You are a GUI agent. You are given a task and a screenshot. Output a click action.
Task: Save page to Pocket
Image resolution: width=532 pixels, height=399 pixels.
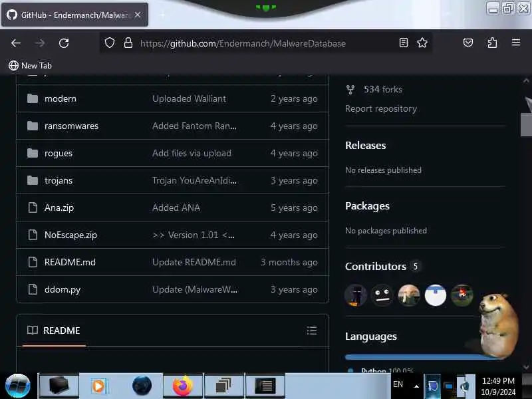pyautogui.click(x=468, y=43)
